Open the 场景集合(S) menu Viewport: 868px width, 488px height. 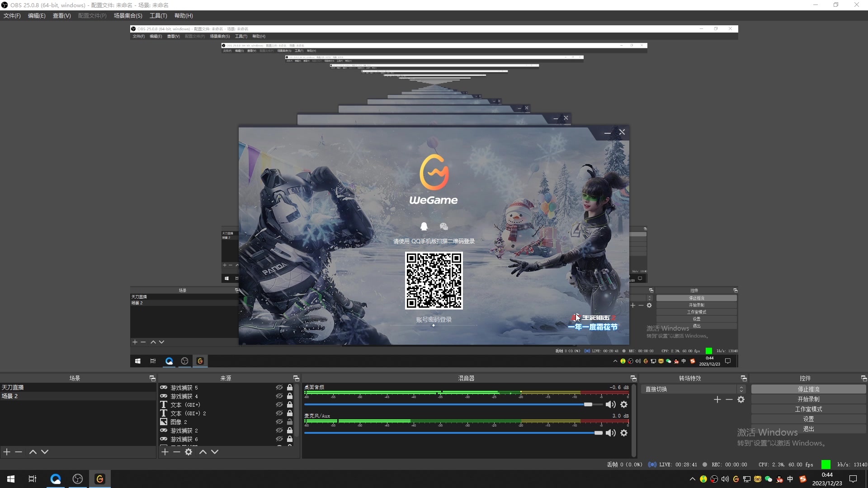pyautogui.click(x=128, y=16)
